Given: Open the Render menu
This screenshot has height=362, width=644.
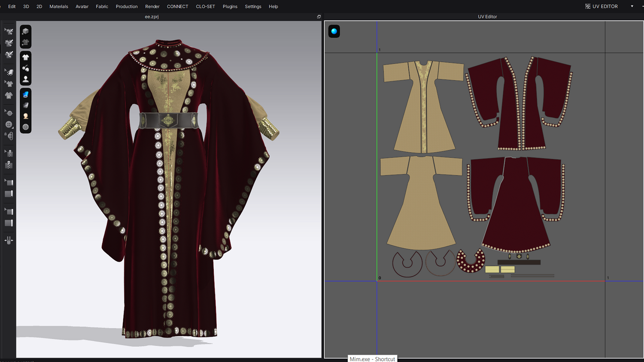Looking at the screenshot, I should pyautogui.click(x=152, y=6).
